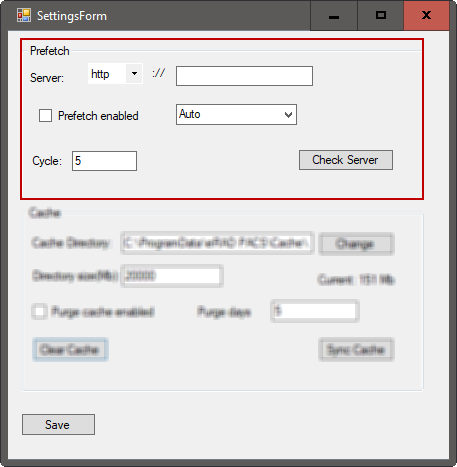Image resolution: width=457 pixels, height=467 pixels.
Task: Enable the Prefetch enabled checkbox
Action: pyautogui.click(x=45, y=116)
